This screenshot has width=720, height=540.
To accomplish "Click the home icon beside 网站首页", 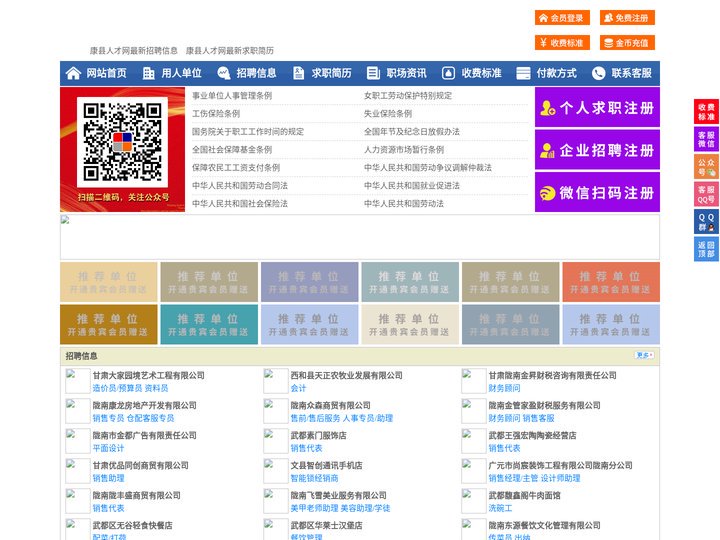I will click(73, 73).
